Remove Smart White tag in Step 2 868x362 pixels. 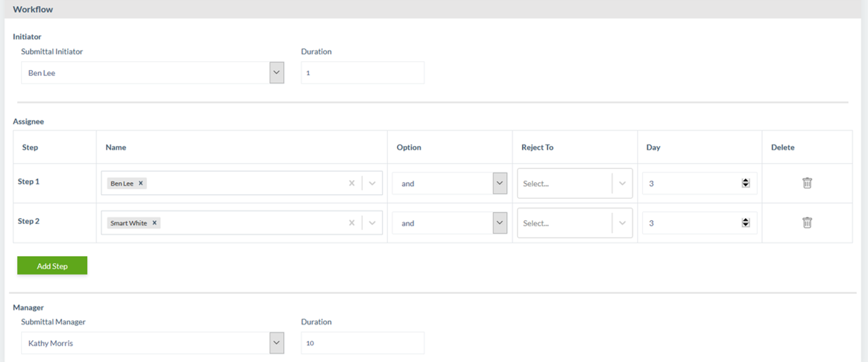click(155, 223)
